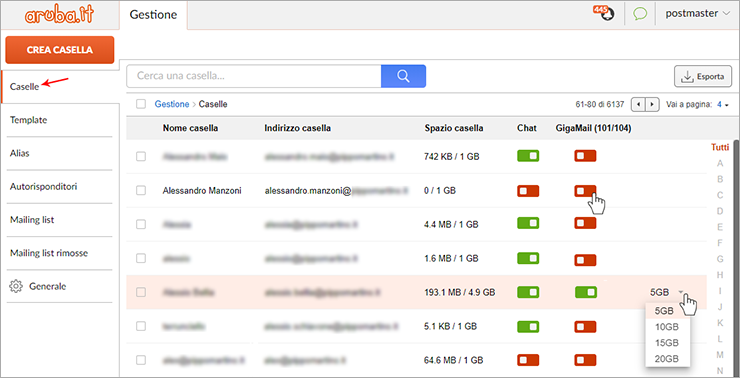Open notifications icon with 445 badge
This screenshot has height=378, width=740.
[604, 14]
